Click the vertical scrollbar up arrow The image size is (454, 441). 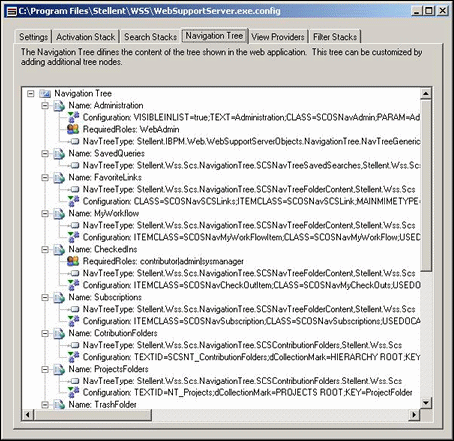(x=426, y=94)
